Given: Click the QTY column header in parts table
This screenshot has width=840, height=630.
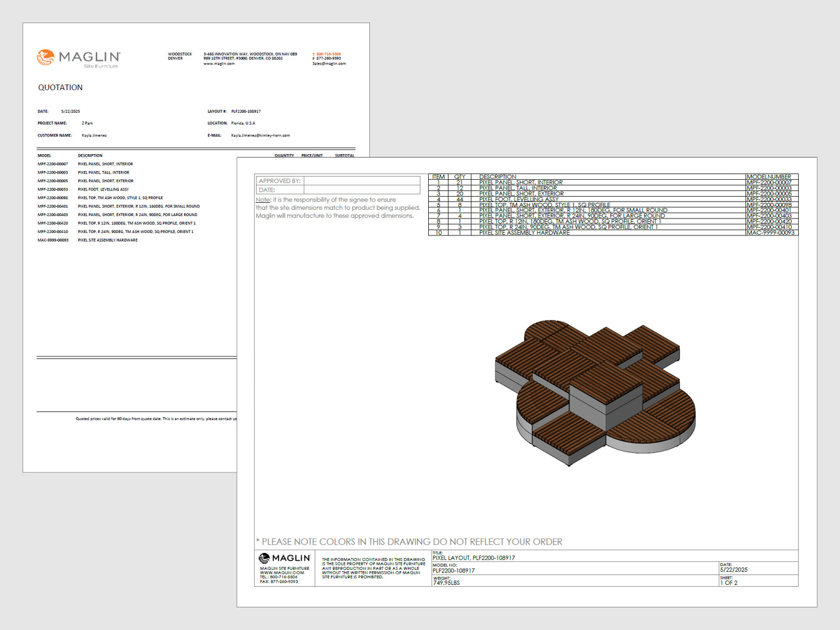Looking at the screenshot, I should click(x=459, y=177).
